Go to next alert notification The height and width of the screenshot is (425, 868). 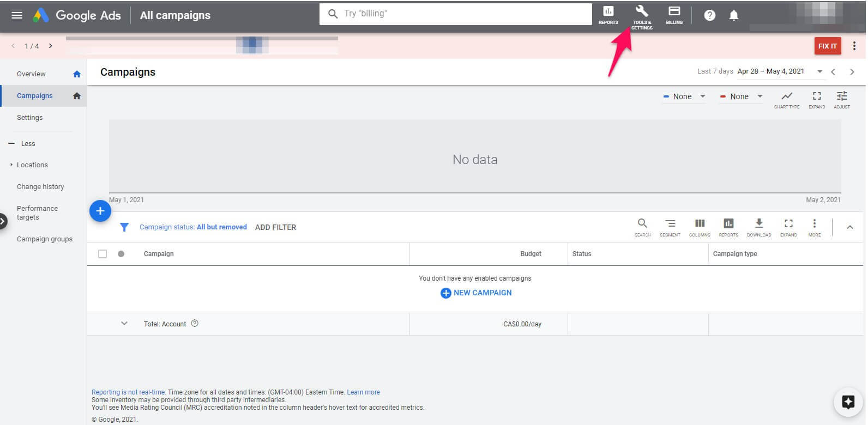50,46
